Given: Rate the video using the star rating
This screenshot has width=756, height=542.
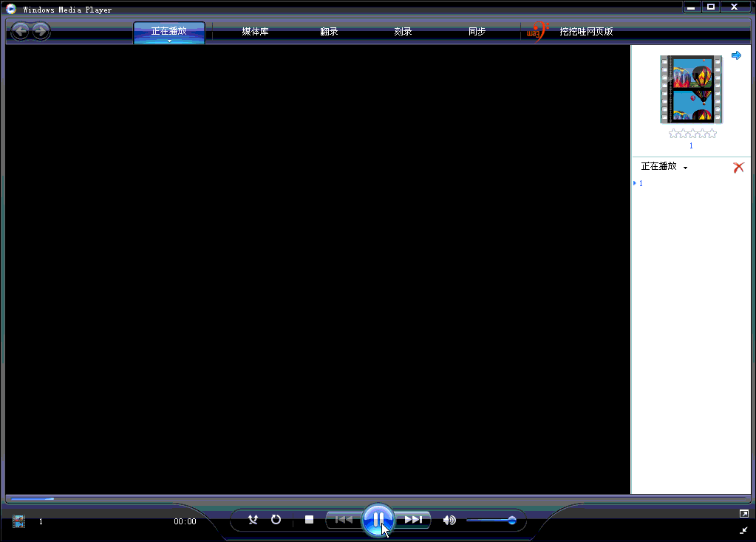Looking at the screenshot, I should (692, 134).
